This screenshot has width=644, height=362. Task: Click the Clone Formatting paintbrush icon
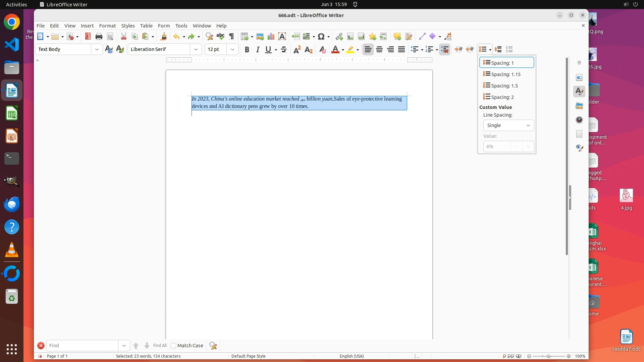pos(164,37)
